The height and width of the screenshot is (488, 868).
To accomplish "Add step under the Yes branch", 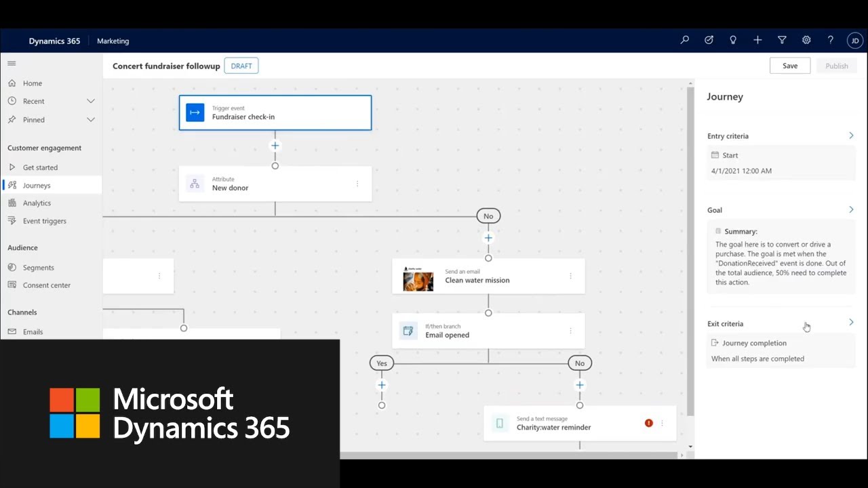I will point(382,385).
